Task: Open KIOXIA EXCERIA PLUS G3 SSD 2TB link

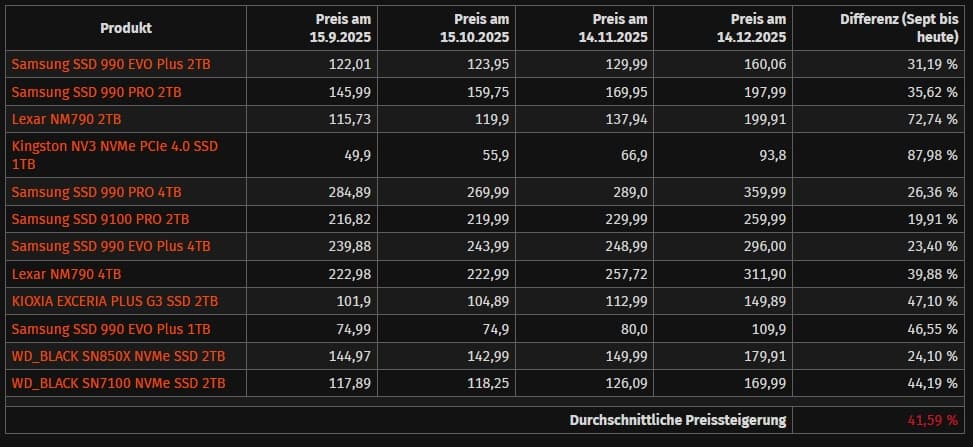Action: 115,301
